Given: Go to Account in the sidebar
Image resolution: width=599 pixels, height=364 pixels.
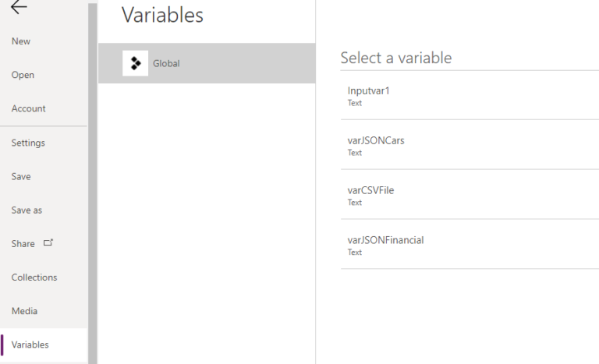Looking at the screenshot, I should pyautogui.click(x=29, y=108).
